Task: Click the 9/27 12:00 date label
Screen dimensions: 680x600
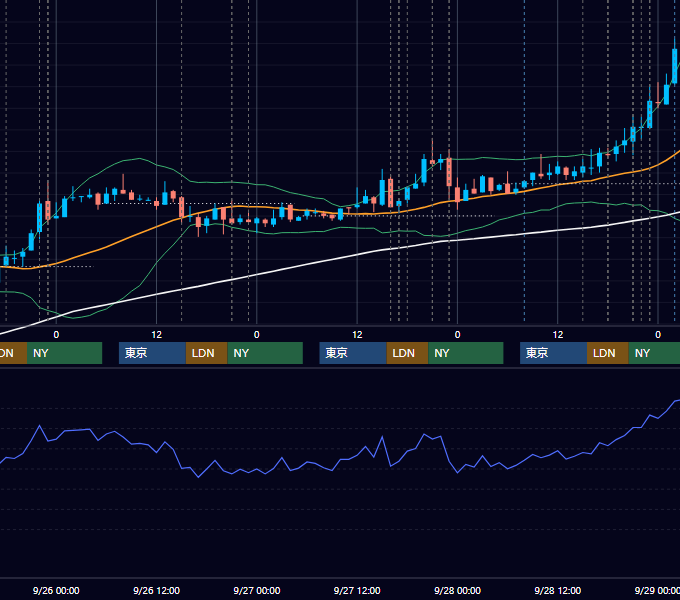Action: [357, 590]
